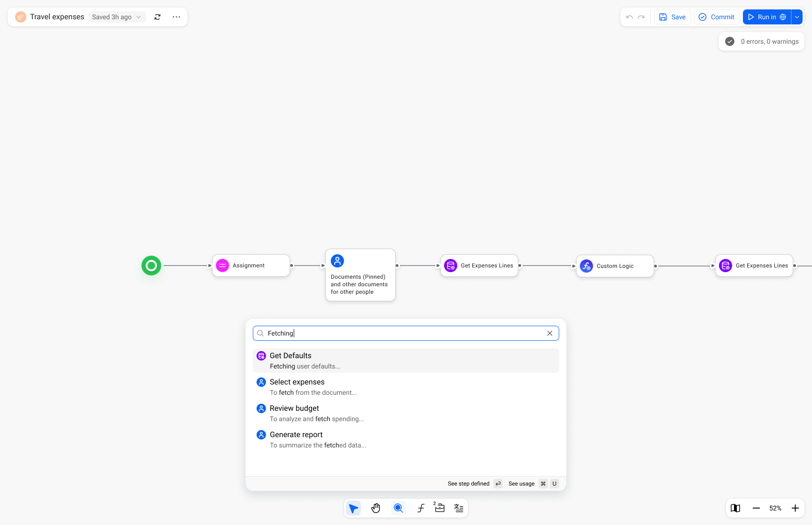Select the pointer tool in the bottom toolbar
This screenshot has width=812, height=525.
[353, 508]
